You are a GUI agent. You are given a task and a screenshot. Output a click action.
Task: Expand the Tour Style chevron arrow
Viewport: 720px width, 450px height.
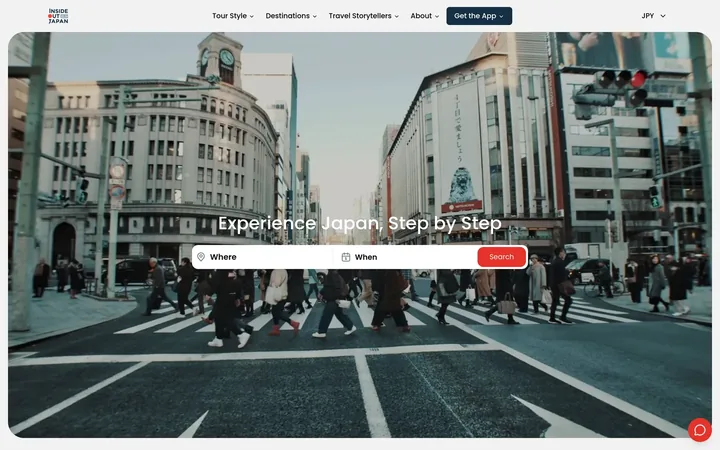pyautogui.click(x=252, y=16)
